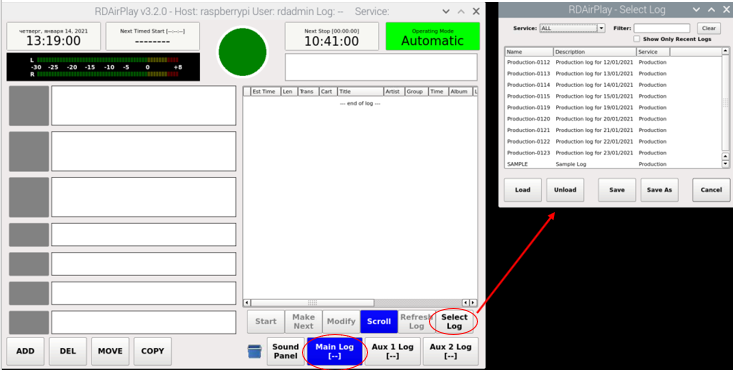Click log list horizontal scrollbar right arrow

(473, 303)
